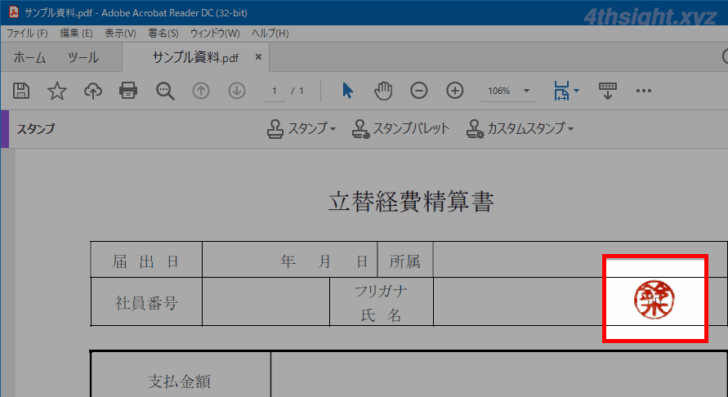This screenshot has height=397, width=728.
Task: Select the サンプル資料.pdf document tab
Action: [195, 58]
